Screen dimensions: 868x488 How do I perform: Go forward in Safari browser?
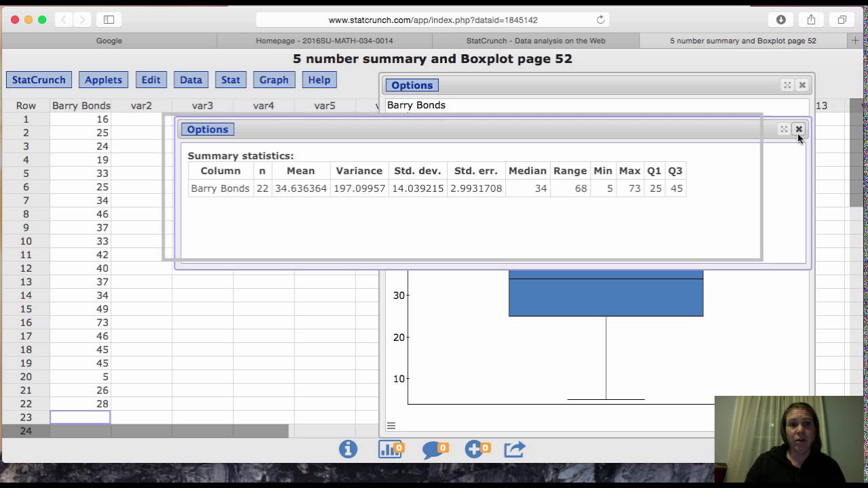[x=82, y=20]
